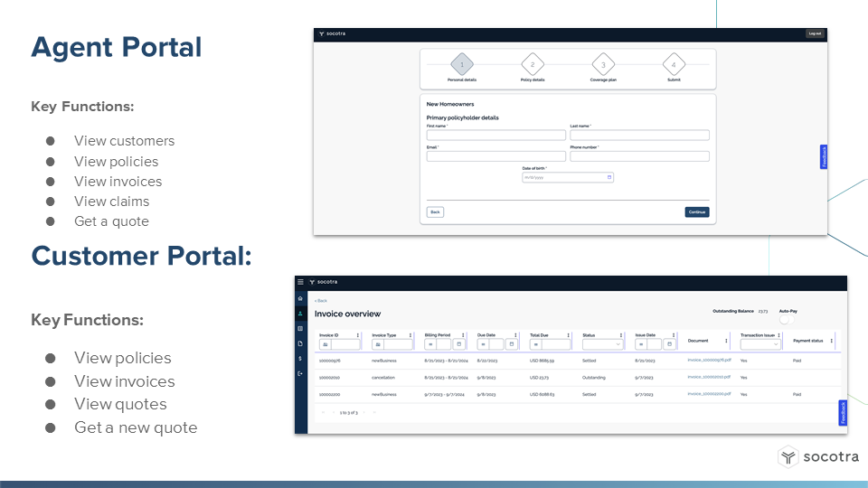
Task: Open the Billing Period equals operator selector
Action: [x=430, y=344]
